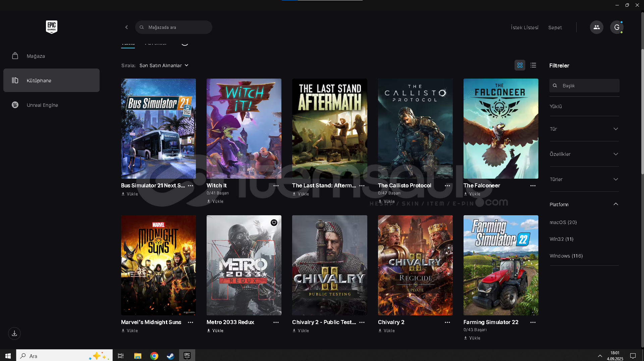Image resolution: width=644 pixels, height=361 pixels.
Task: Open Farming Simulator 22 cover art
Action: (501, 265)
